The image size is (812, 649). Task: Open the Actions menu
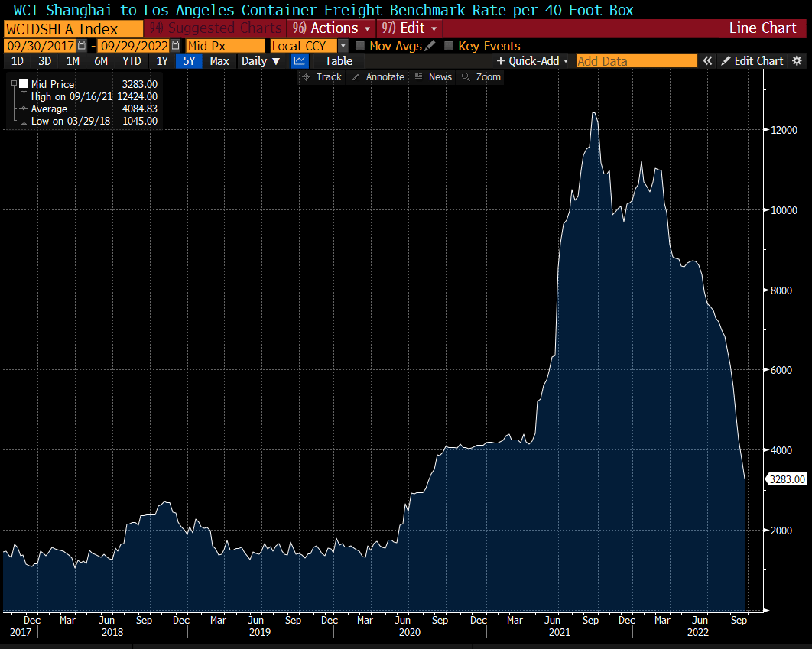coord(331,28)
